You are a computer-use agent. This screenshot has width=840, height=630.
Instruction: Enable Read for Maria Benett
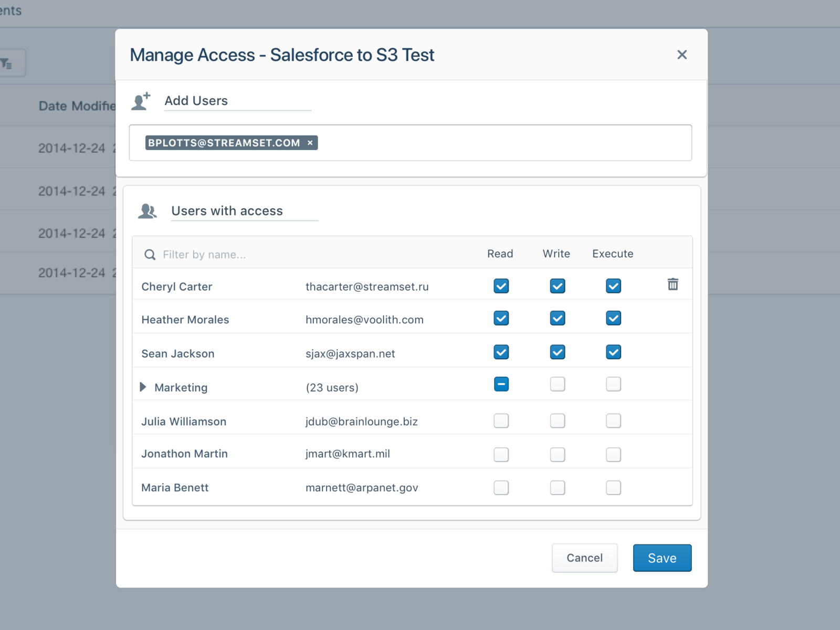pyautogui.click(x=501, y=488)
